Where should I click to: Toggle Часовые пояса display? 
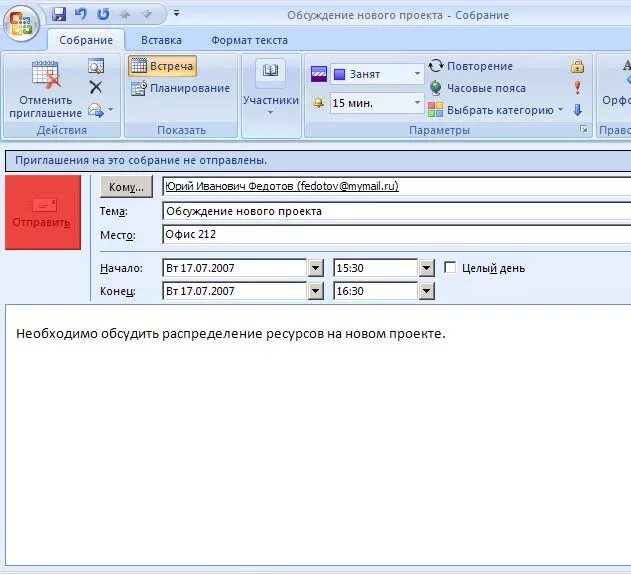pyautogui.click(x=477, y=88)
